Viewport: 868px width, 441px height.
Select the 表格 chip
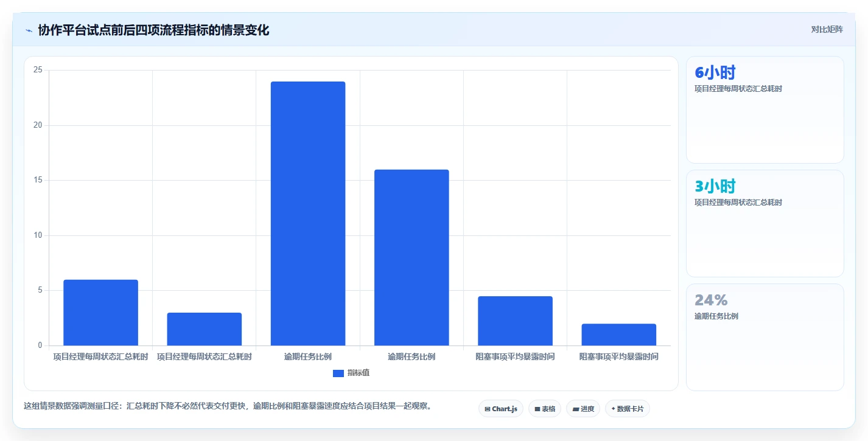click(x=545, y=409)
